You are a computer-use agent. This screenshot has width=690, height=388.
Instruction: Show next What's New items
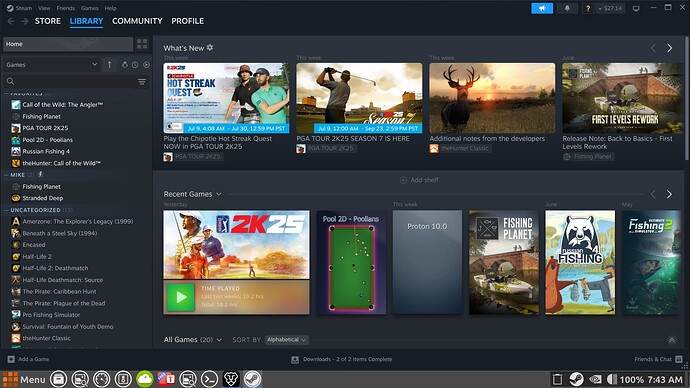click(669, 48)
